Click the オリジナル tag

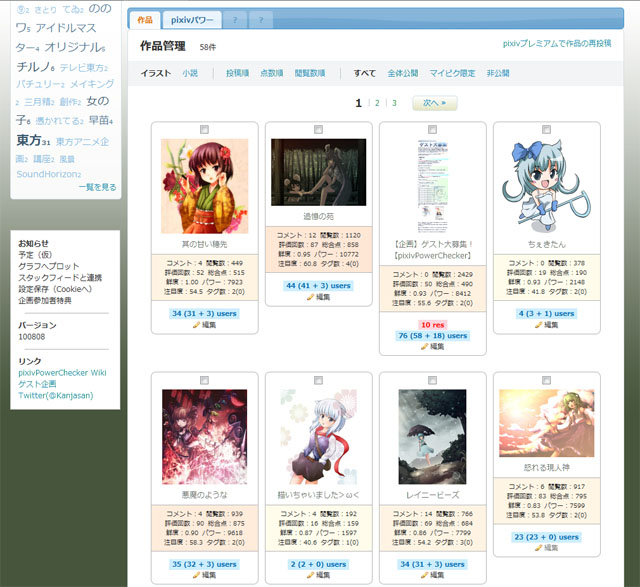(75, 47)
